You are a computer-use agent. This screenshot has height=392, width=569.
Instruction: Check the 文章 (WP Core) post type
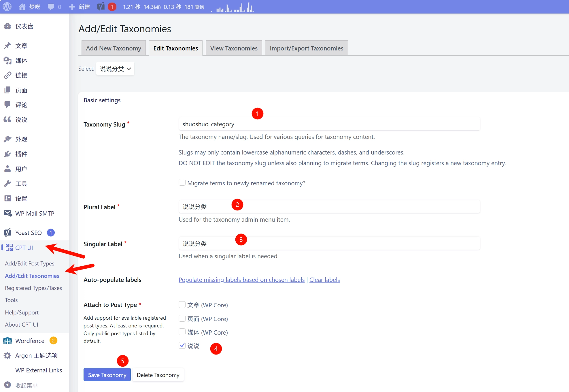click(x=182, y=305)
